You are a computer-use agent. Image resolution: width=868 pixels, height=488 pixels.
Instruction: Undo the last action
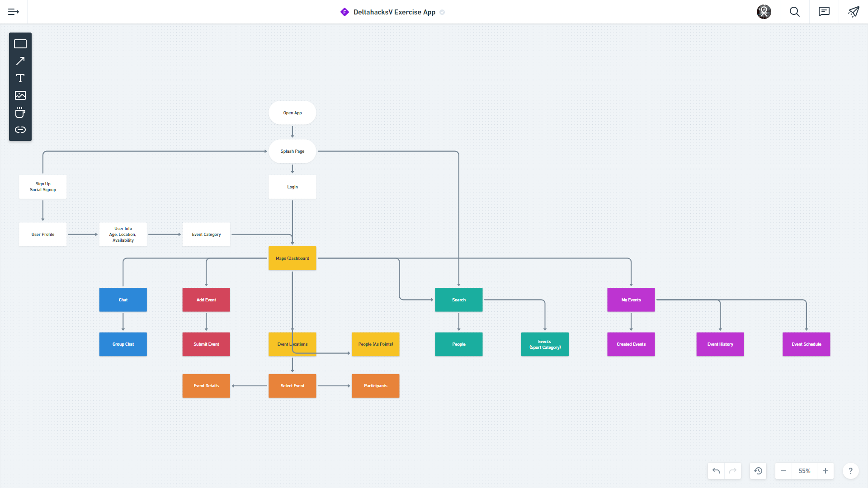pos(716,471)
